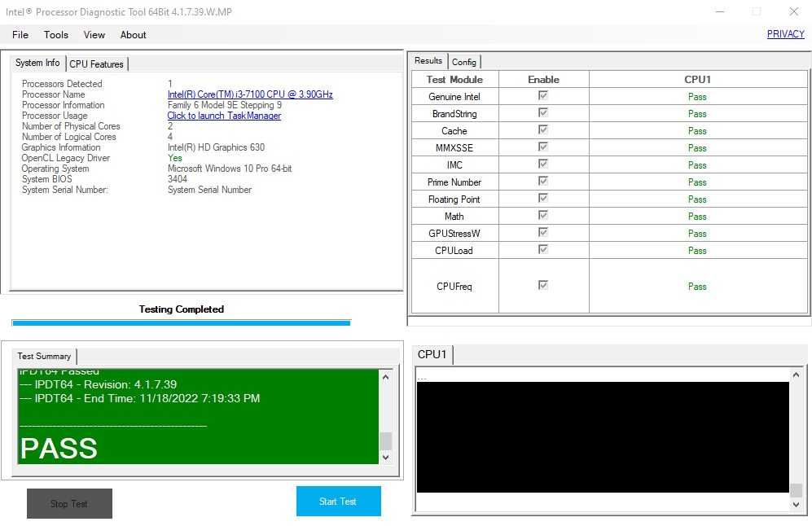
Task: Toggle the Genuine Intel test checkbox
Action: point(542,96)
